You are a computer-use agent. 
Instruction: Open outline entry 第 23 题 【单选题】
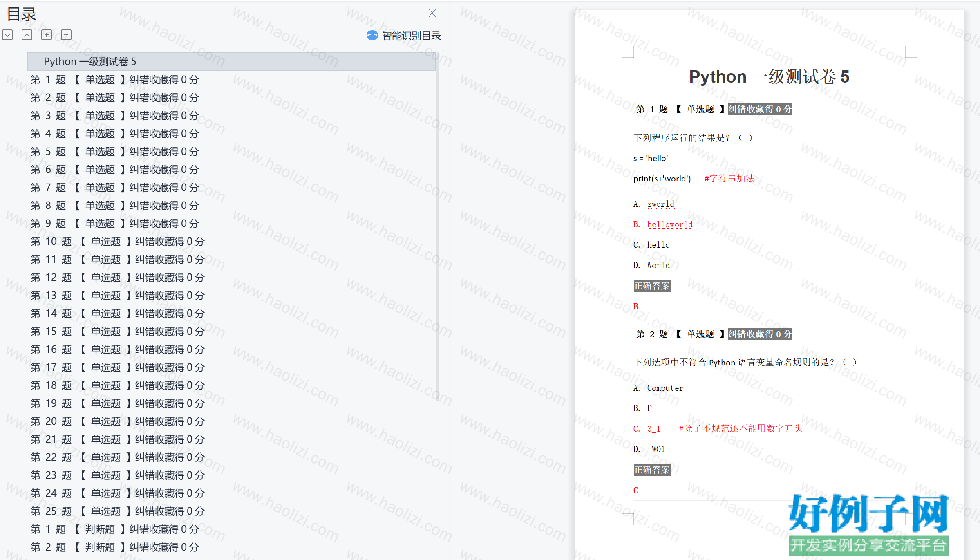[x=118, y=475]
